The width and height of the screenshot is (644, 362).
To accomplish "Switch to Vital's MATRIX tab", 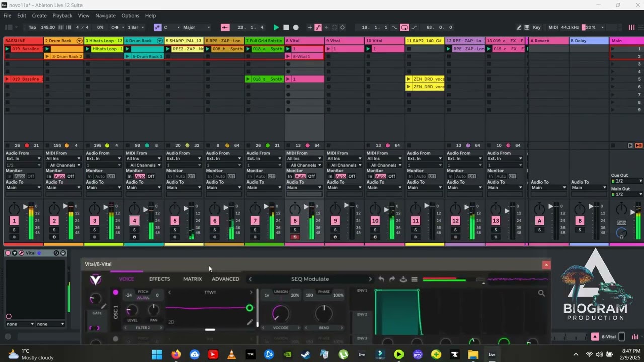I will point(192,279).
